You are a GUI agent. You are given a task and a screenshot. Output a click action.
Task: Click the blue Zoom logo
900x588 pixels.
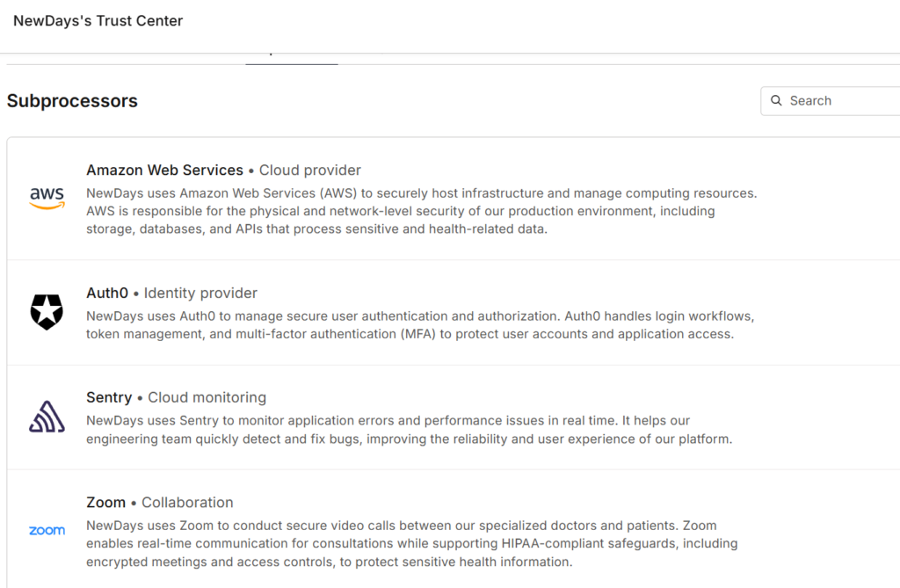(47, 531)
